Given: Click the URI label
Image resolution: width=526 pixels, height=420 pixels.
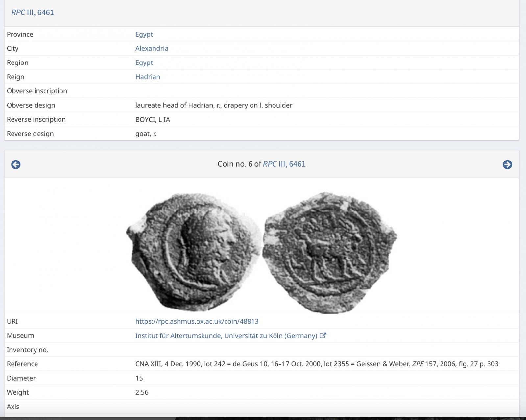Looking at the screenshot, I should [x=12, y=321].
